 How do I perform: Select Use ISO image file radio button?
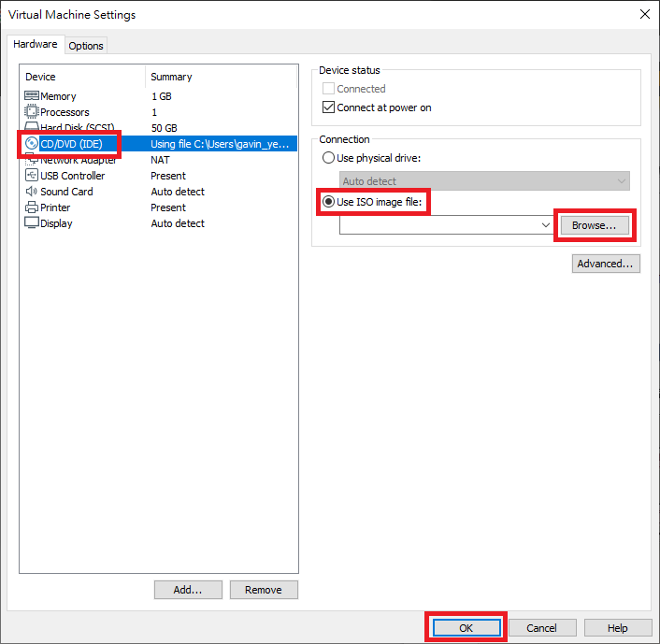point(328,202)
